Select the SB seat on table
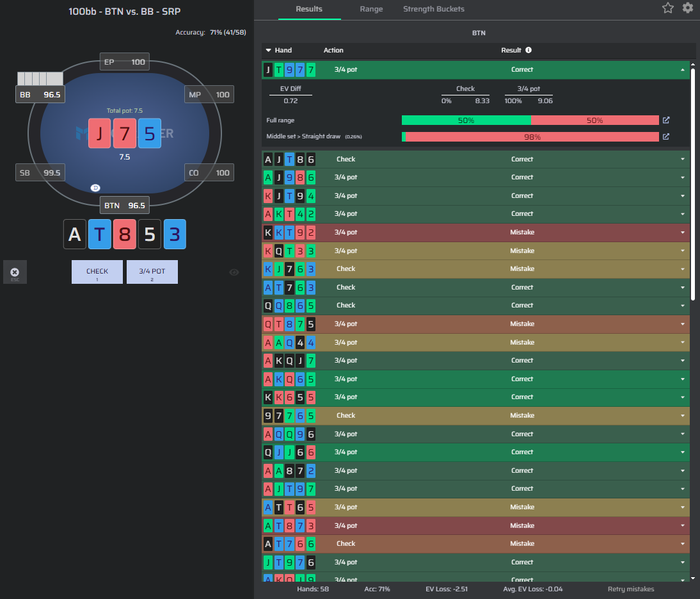The image size is (700, 599). coord(40,173)
